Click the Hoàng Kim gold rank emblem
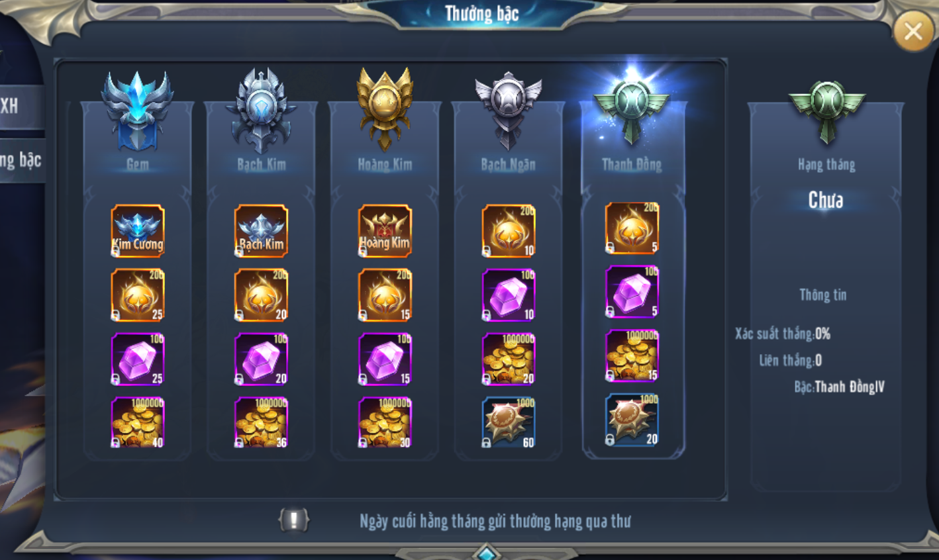The width and height of the screenshot is (939, 560). coord(385,109)
